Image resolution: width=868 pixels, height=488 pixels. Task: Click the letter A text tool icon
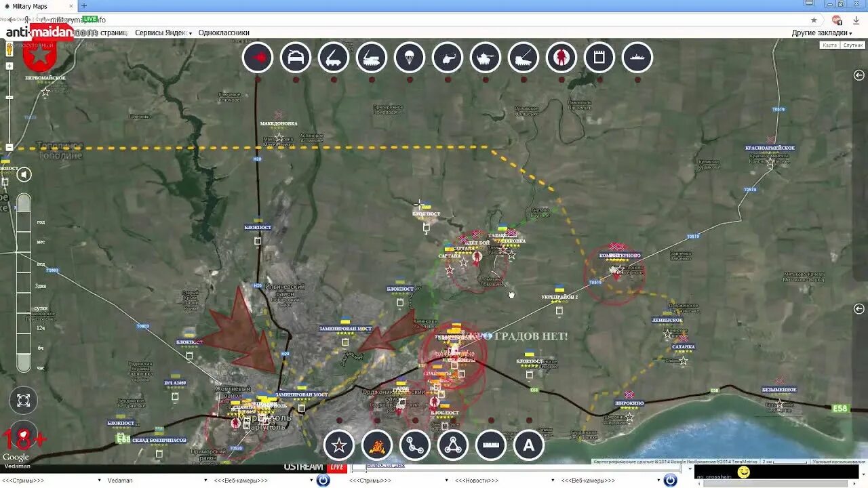pyautogui.click(x=529, y=445)
